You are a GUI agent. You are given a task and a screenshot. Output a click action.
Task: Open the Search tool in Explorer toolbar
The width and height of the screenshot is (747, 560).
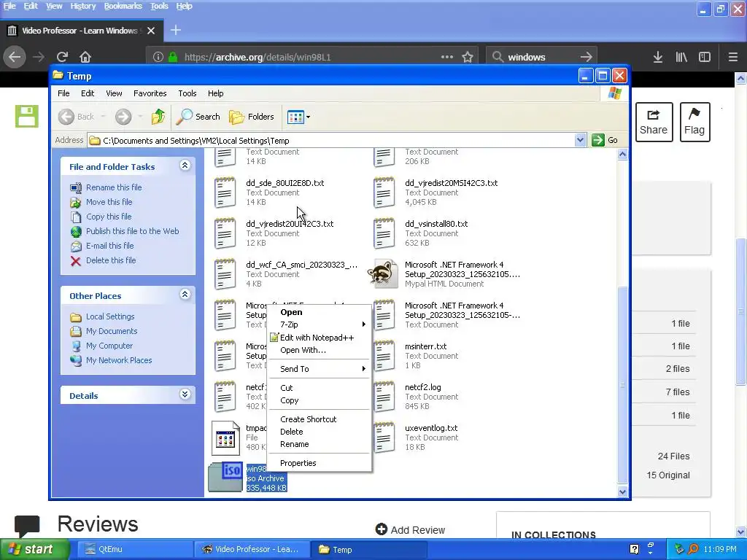click(x=198, y=117)
